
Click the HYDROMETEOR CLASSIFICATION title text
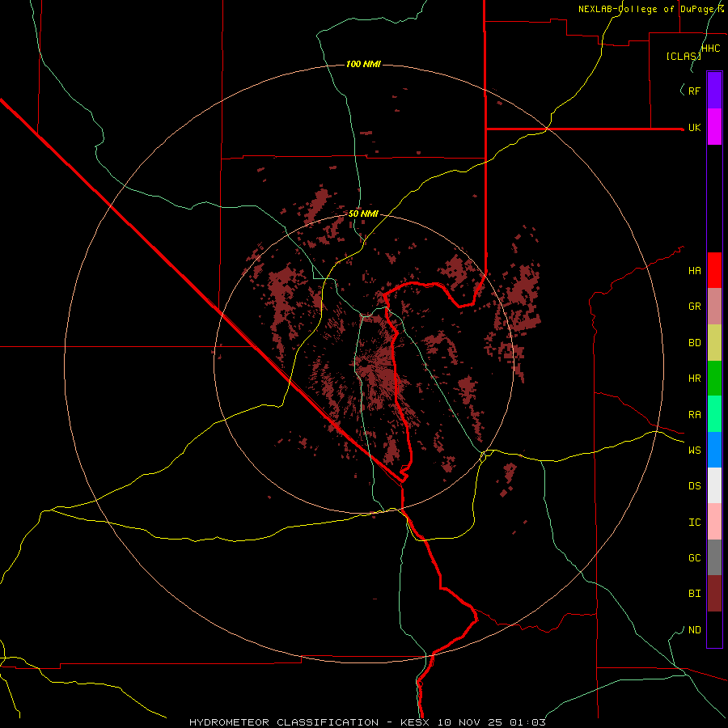click(284, 722)
